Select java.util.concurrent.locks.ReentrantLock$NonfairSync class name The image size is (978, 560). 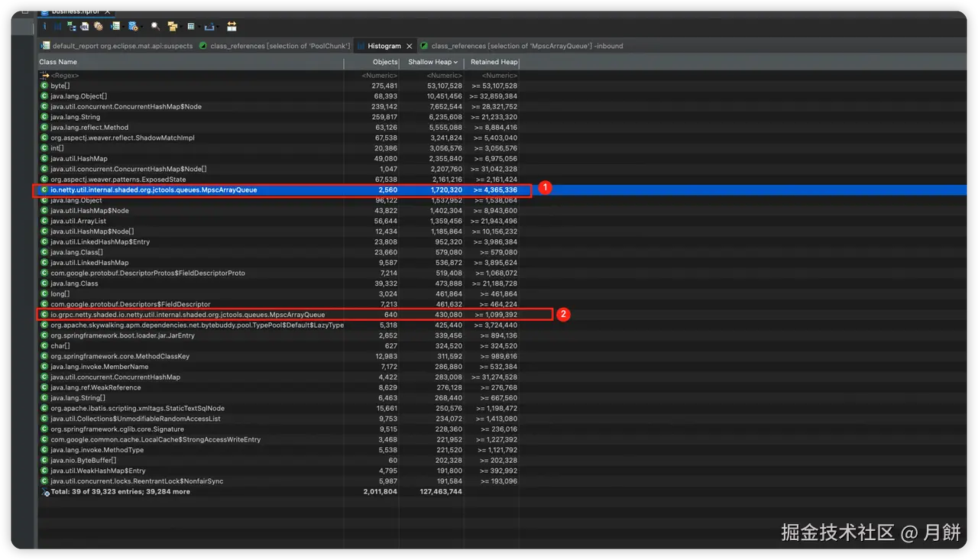(137, 481)
